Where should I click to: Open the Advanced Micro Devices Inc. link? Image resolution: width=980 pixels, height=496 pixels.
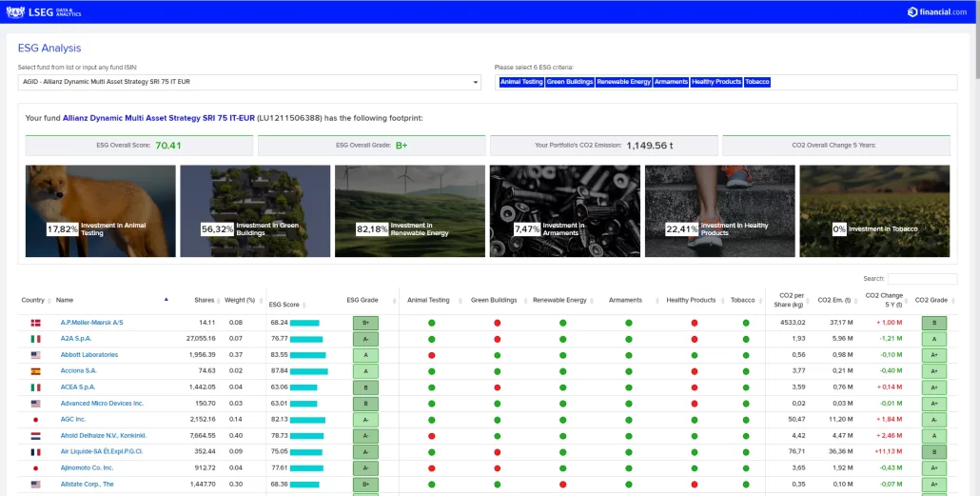click(102, 404)
